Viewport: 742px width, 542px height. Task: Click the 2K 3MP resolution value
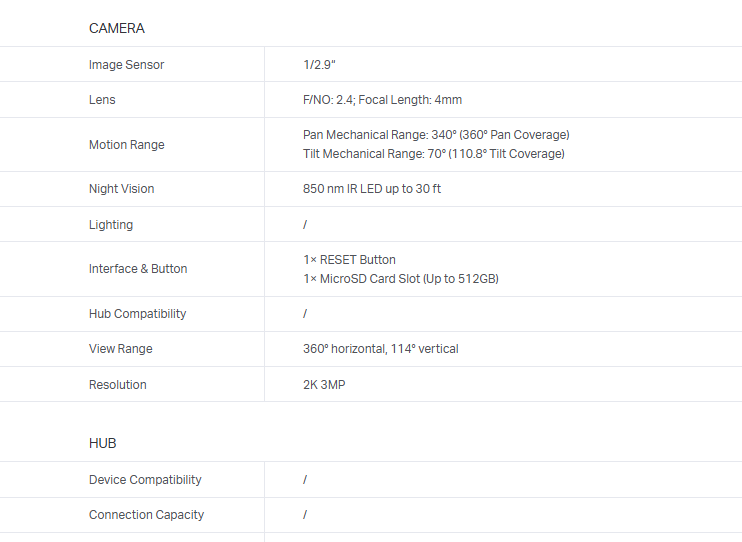click(324, 385)
